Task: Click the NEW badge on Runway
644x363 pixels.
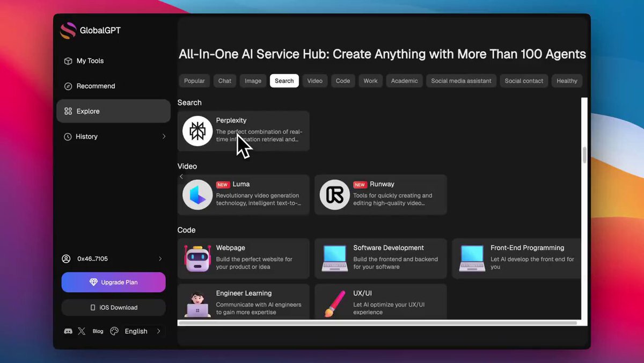Action: coord(360,185)
